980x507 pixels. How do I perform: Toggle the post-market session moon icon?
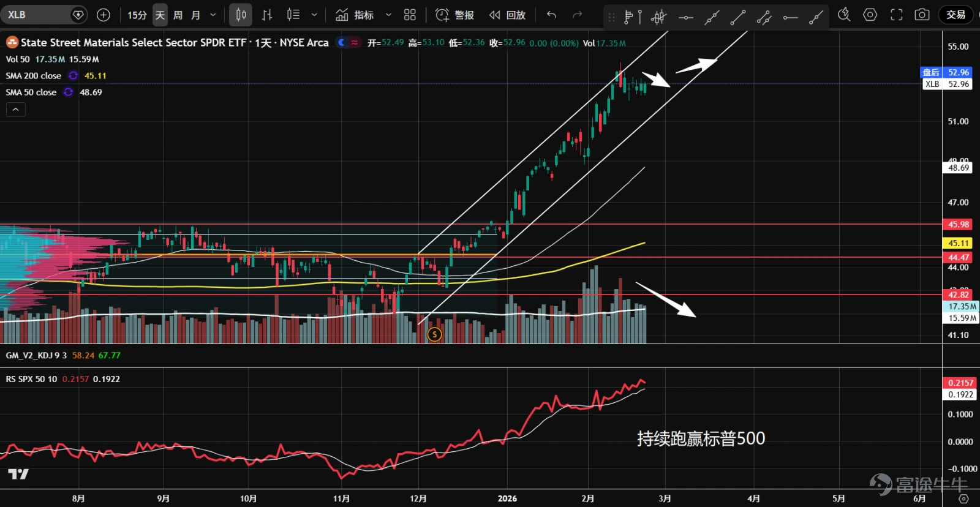coord(342,43)
